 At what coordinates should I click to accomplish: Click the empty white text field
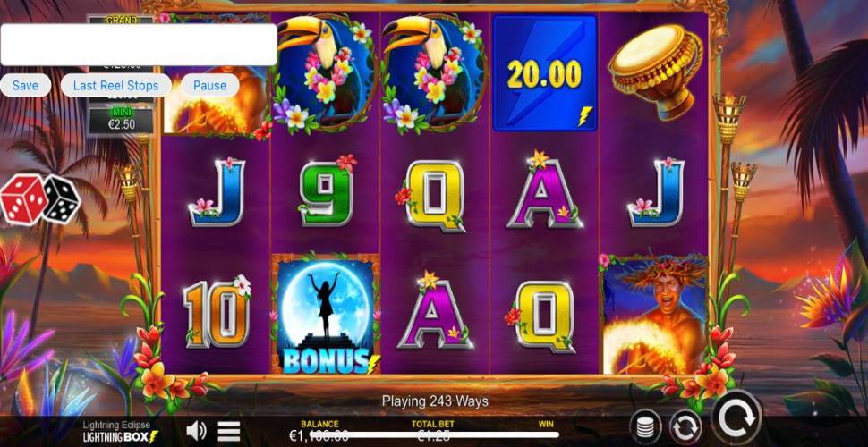tap(139, 45)
